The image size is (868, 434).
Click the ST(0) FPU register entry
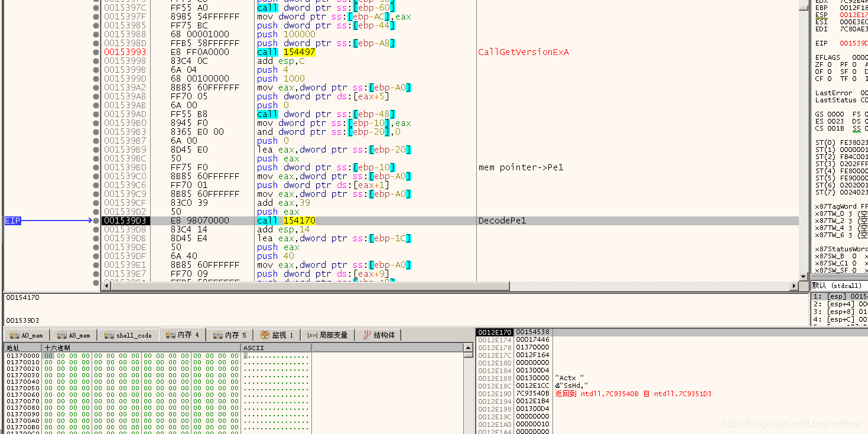tap(824, 142)
